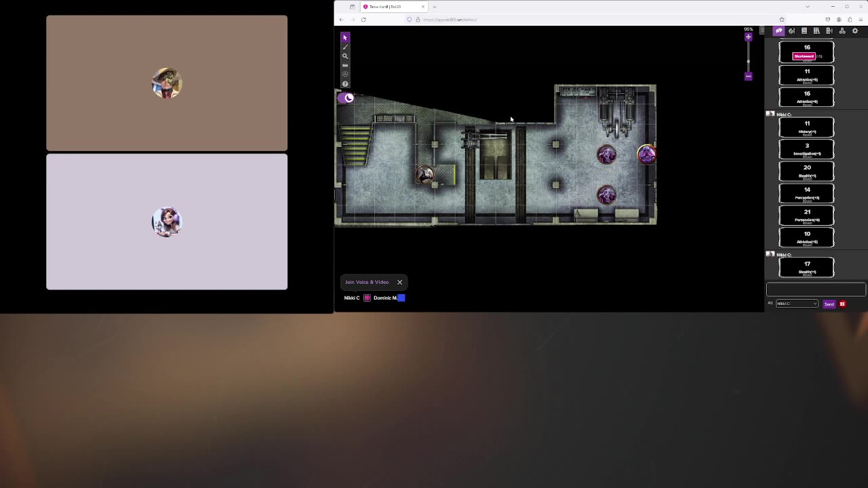
Task: Click the bottom participant avatar
Action: pyautogui.click(x=167, y=222)
